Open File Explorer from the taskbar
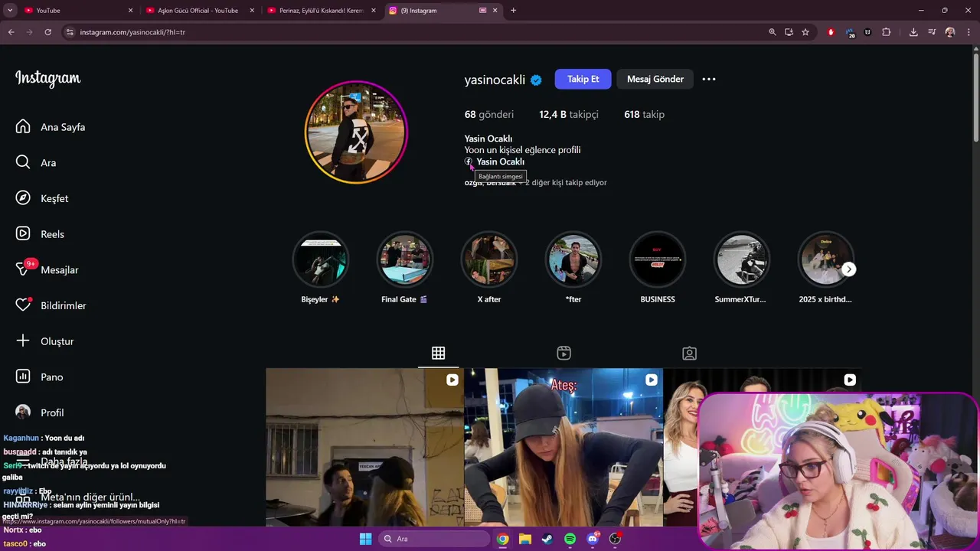 coord(525,539)
